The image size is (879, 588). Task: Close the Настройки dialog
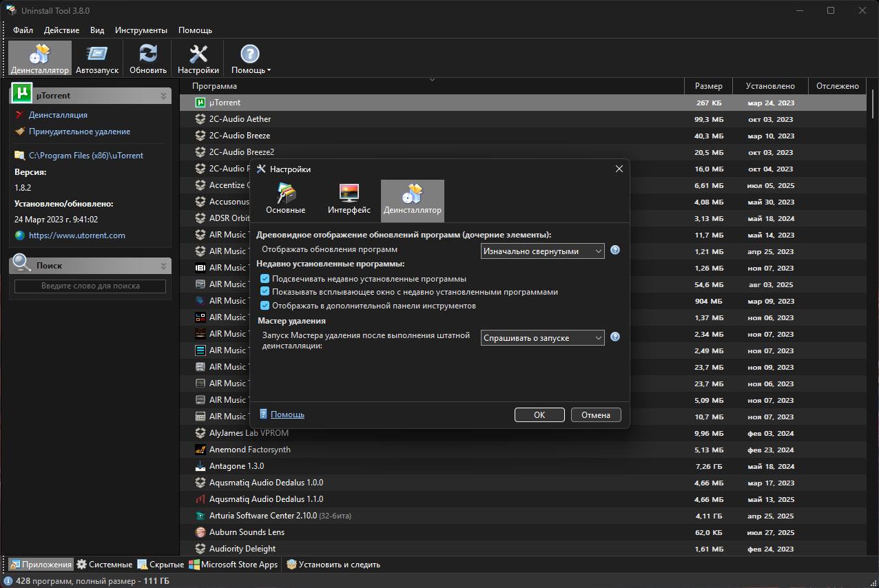point(619,169)
